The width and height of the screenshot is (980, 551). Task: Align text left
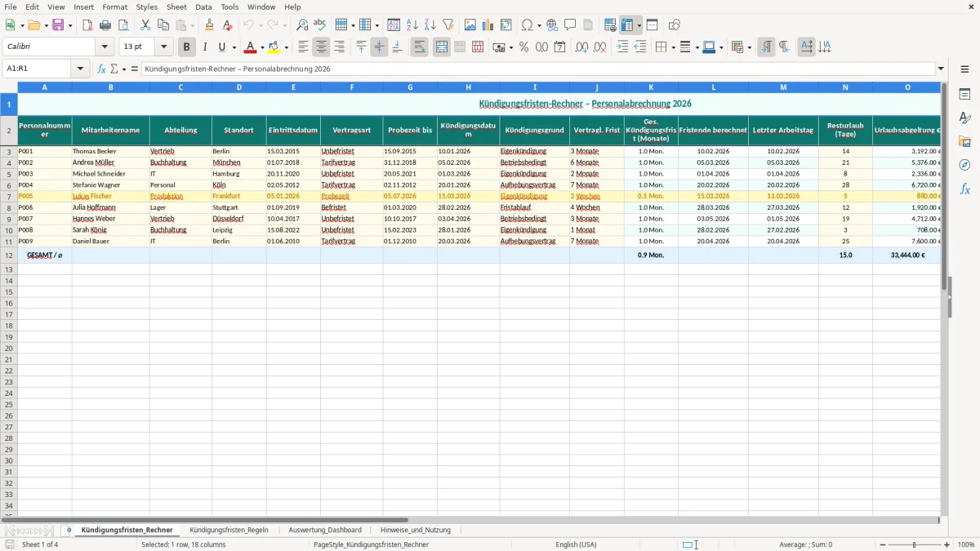coord(303,47)
